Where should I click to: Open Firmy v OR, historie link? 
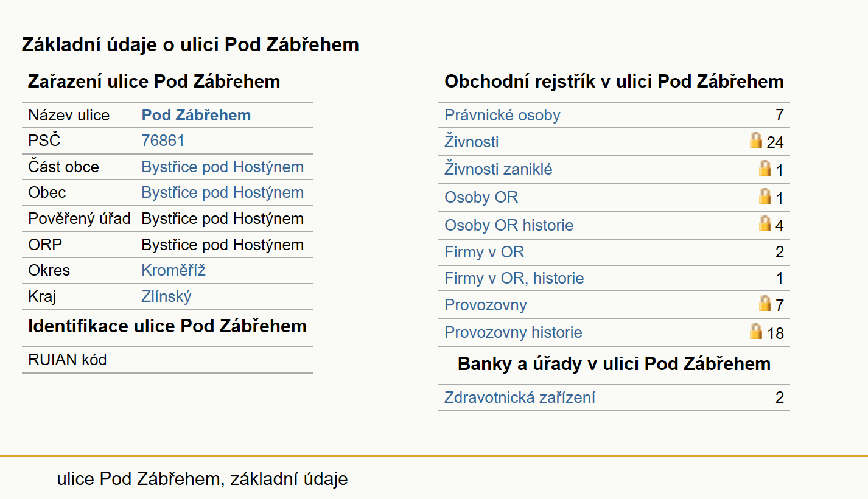514,278
